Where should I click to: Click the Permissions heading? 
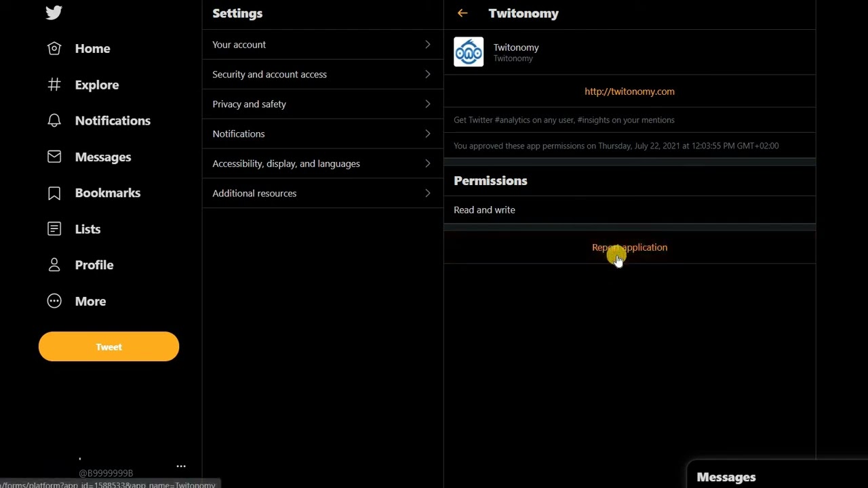tap(490, 181)
